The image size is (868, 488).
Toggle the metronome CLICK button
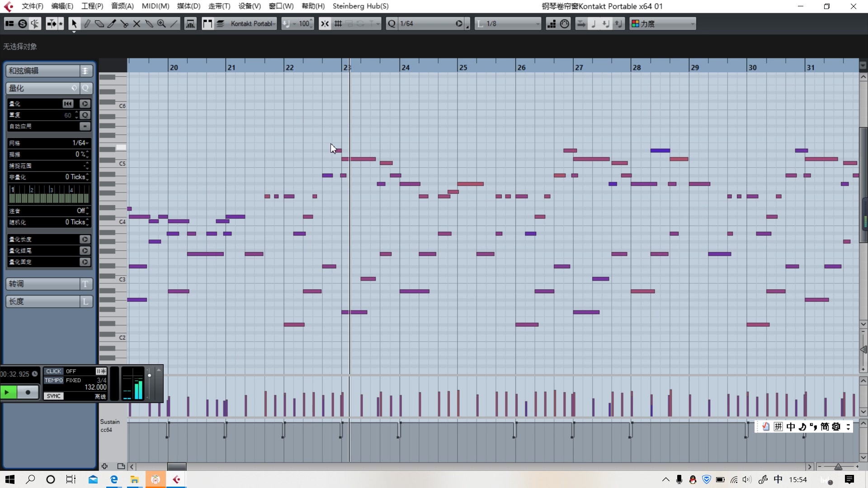pyautogui.click(x=53, y=371)
